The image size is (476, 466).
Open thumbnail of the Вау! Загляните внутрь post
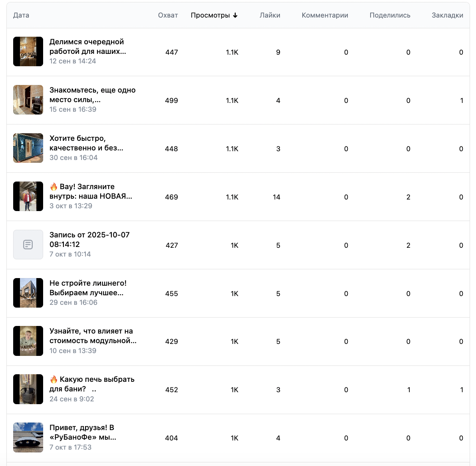pos(28,196)
